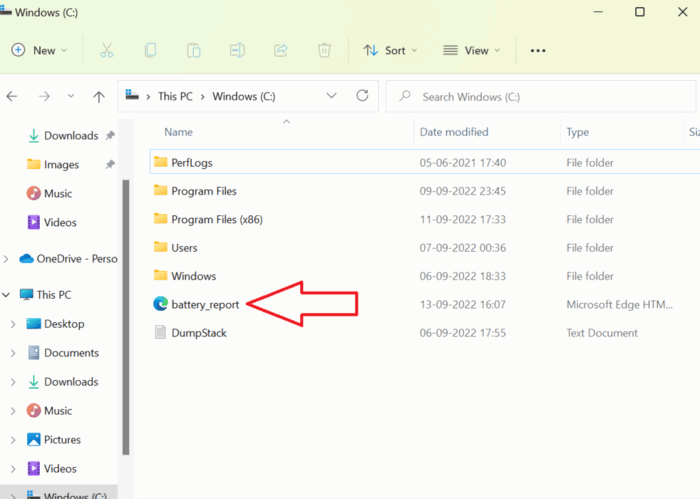This screenshot has width=700, height=499.
Task: Sort by Date modified column header
Action: click(x=454, y=132)
